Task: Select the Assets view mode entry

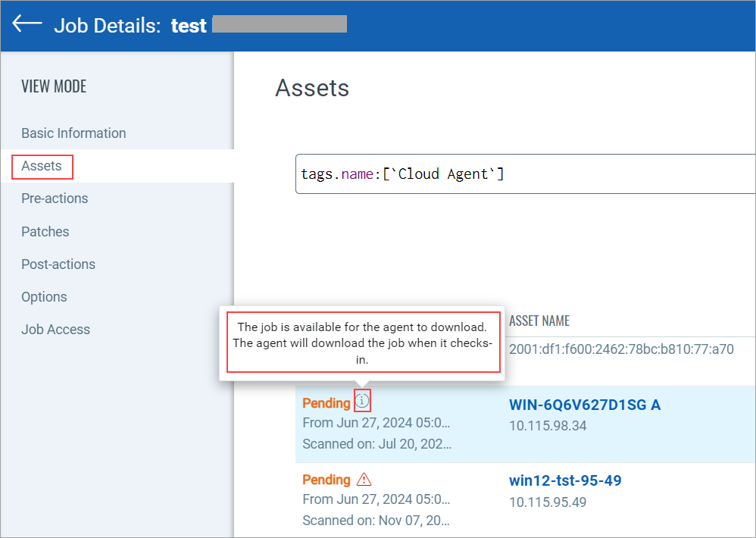Action: tap(42, 166)
